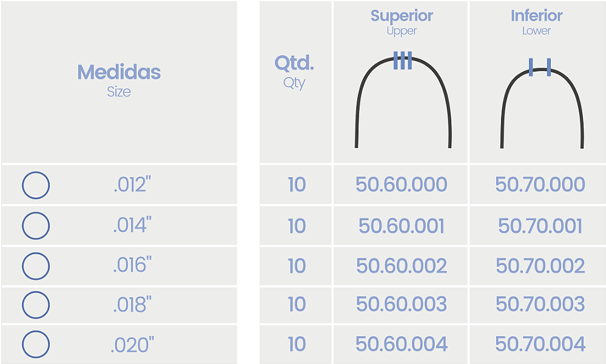Screen dimensions: 606x364
Task: Select the .016" size radio circle
Action: [36, 266]
